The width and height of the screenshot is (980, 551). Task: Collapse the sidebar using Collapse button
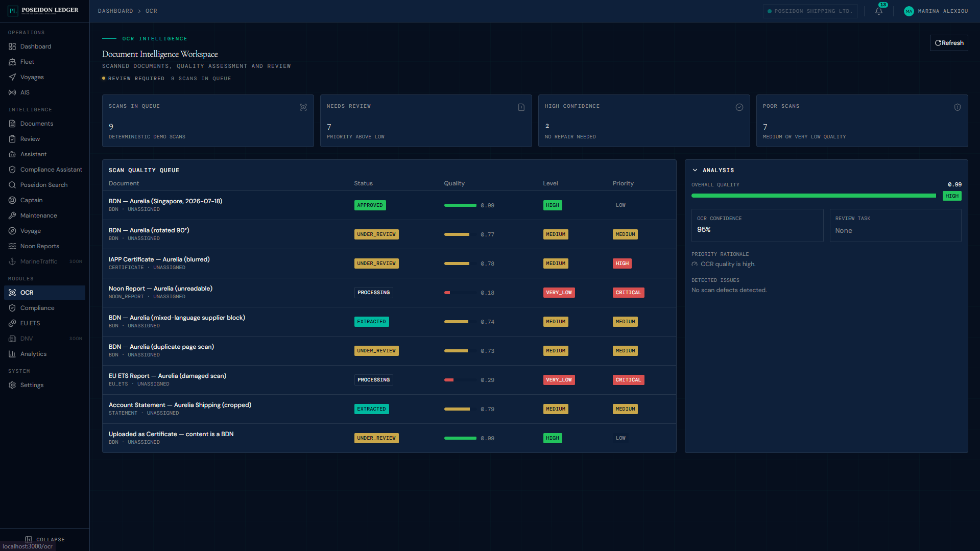[45, 539]
